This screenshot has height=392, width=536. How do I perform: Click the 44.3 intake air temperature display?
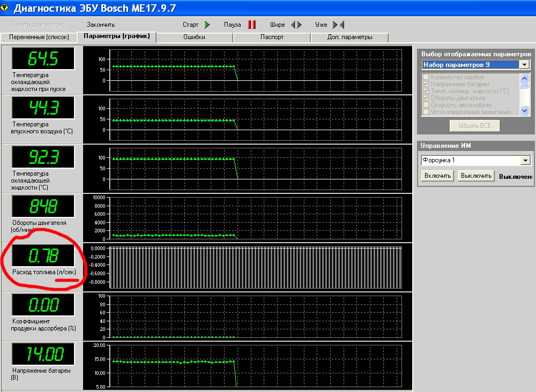43,108
